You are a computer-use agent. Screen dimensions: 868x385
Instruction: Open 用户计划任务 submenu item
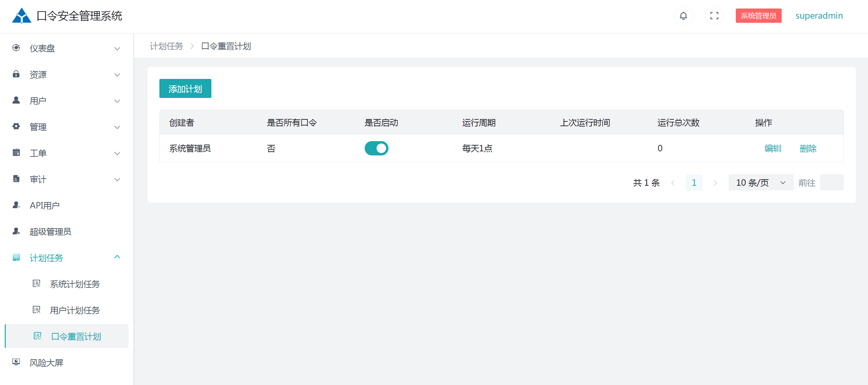(x=75, y=310)
